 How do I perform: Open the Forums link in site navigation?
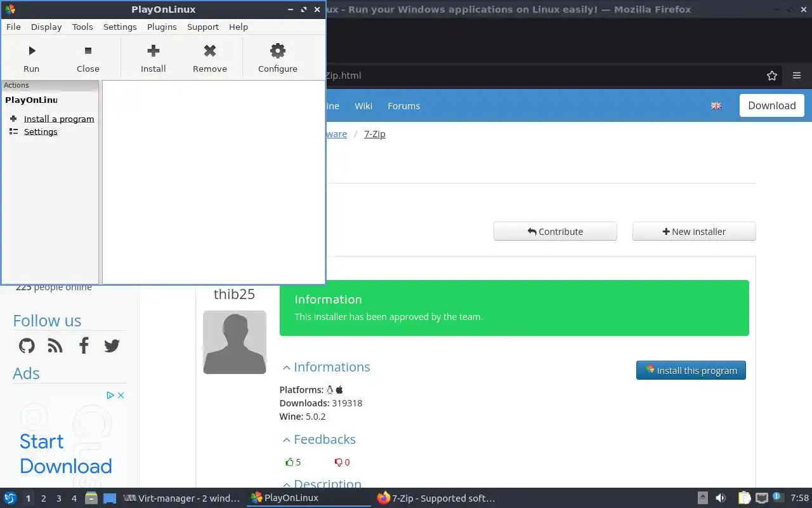[x=404, y=106]
